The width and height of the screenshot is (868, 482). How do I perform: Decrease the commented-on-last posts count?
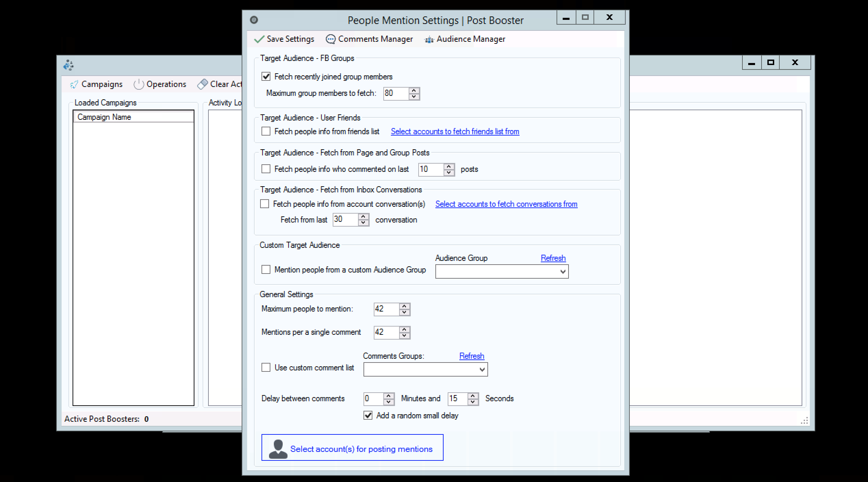click(449, 173)
